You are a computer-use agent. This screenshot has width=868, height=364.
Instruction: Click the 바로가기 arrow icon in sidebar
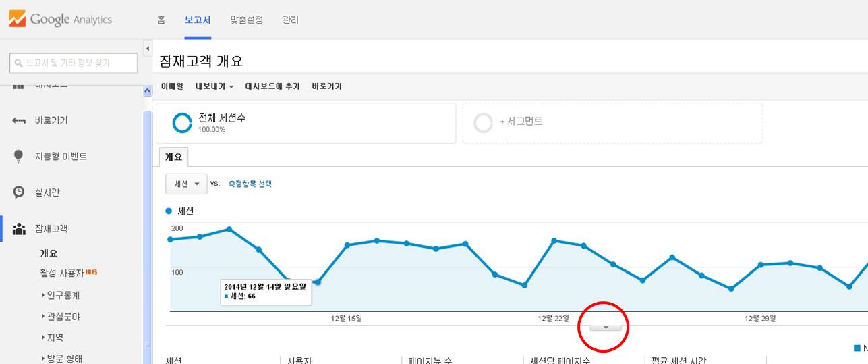(x=19, y=120)
